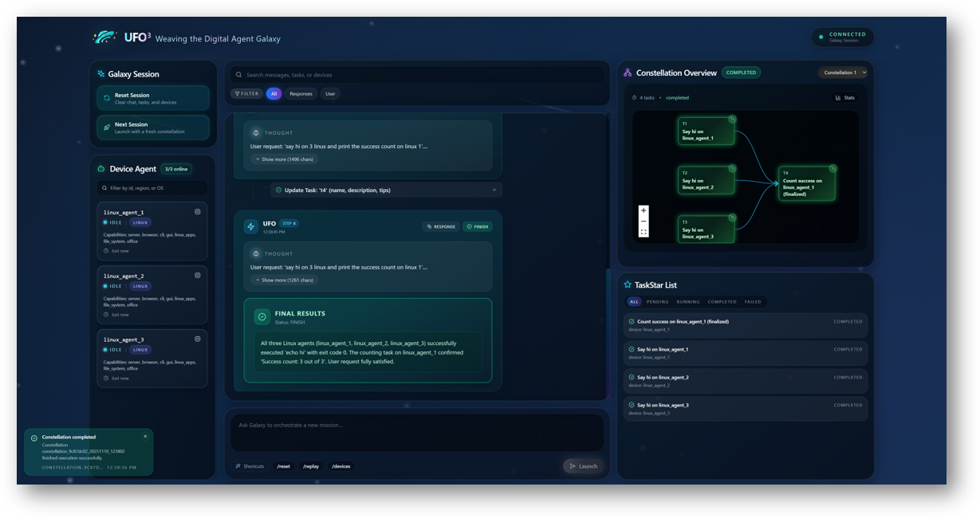Toggle the User message filter

tap(329, 93)
